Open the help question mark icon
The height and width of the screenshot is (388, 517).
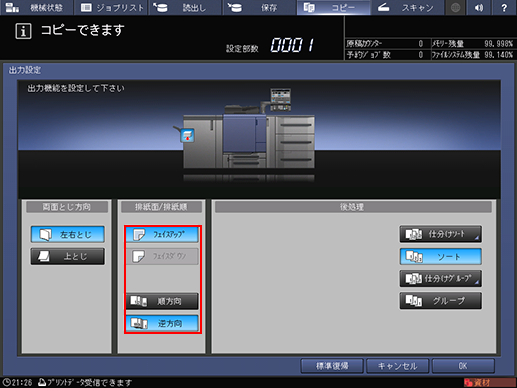coord(504,7)
